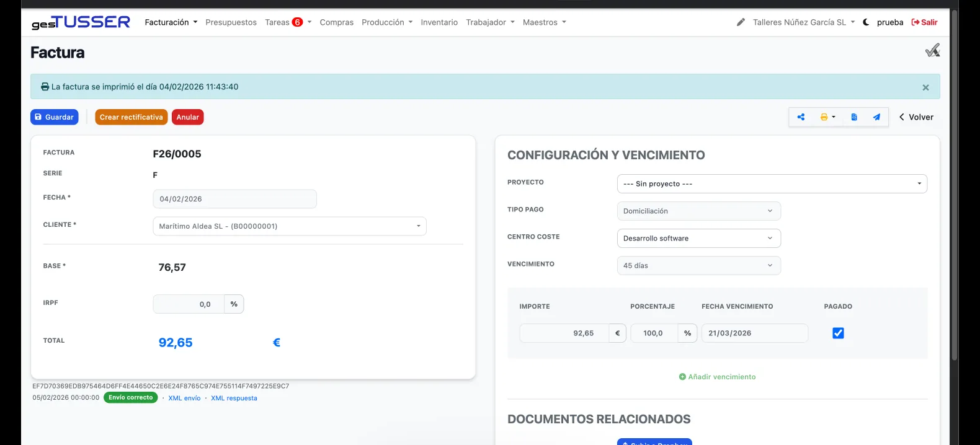Click the blue document icon

[854, 117]
